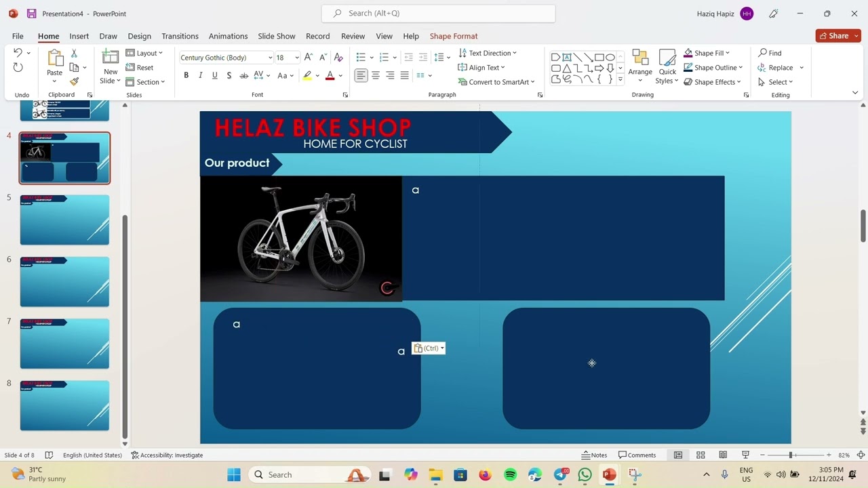Click Accessibility: Investigate status item

pos(167,455)
